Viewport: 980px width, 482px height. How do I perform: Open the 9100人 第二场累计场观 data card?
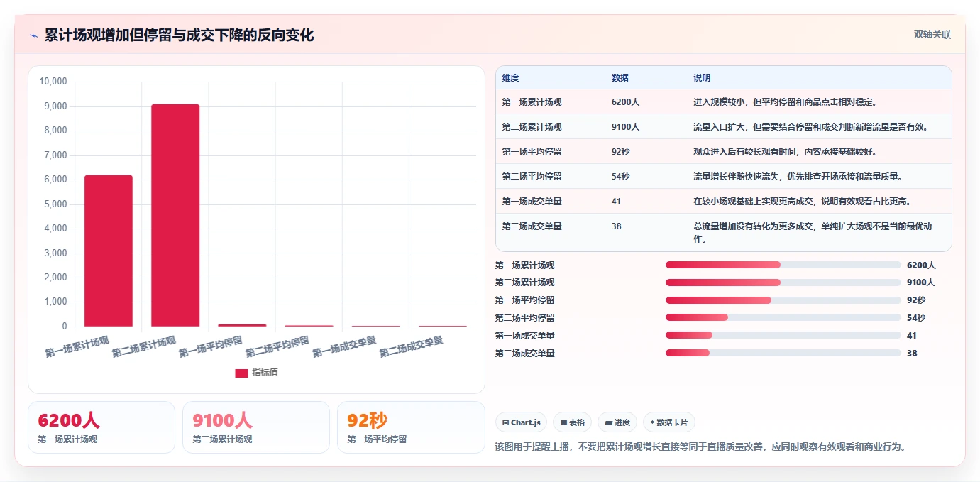pyautogui.click(x=256, y=427)
